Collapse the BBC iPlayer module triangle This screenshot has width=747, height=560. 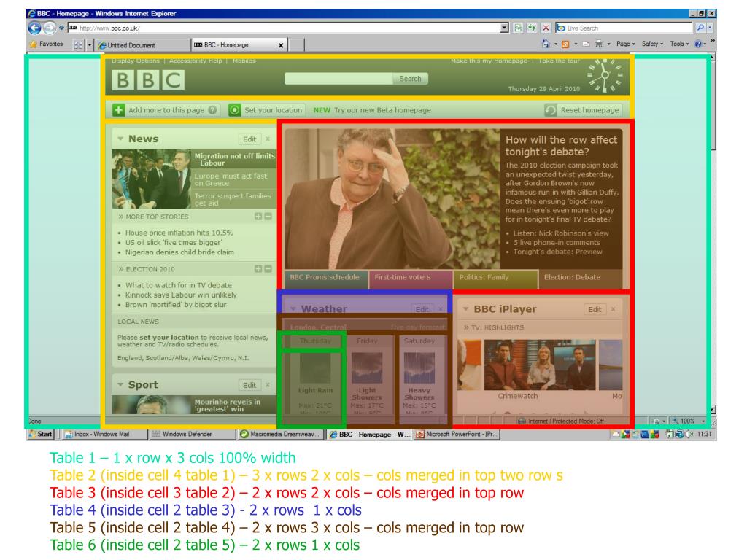[x=465, y=309]
